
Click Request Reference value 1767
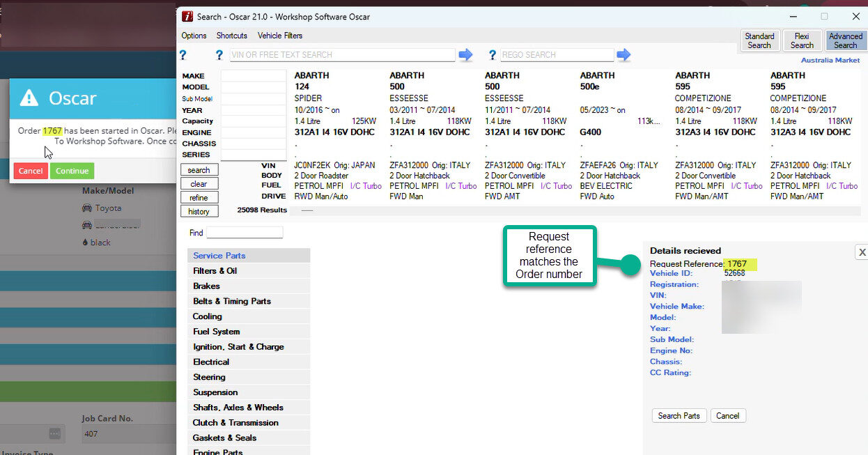click(x=737, y=264)
